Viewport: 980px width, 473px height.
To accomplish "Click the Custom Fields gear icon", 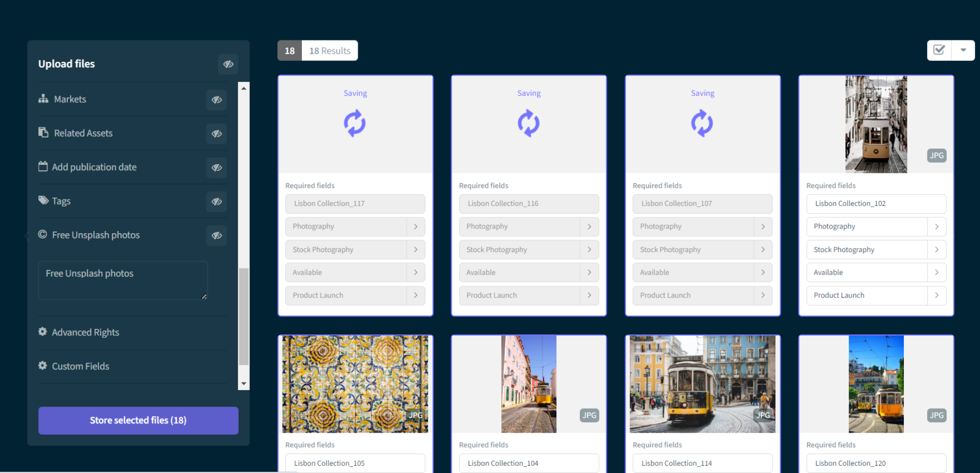I will point(43,366).
